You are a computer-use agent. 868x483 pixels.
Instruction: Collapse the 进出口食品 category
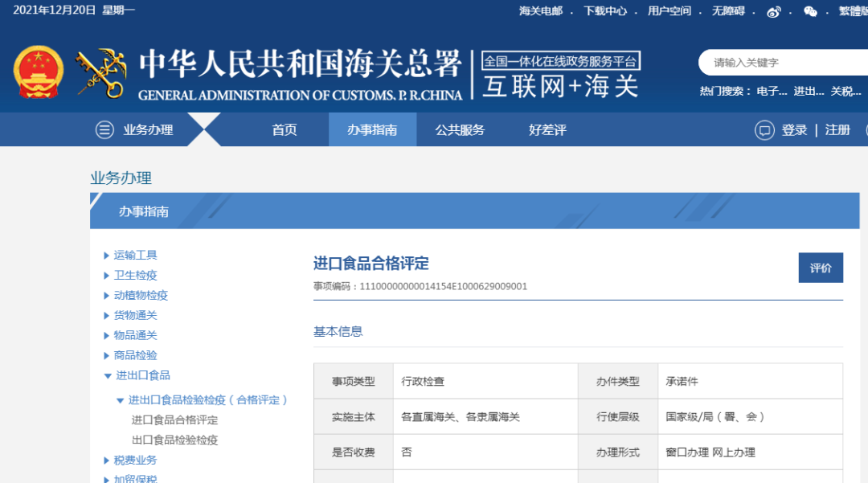coord(108,375)
